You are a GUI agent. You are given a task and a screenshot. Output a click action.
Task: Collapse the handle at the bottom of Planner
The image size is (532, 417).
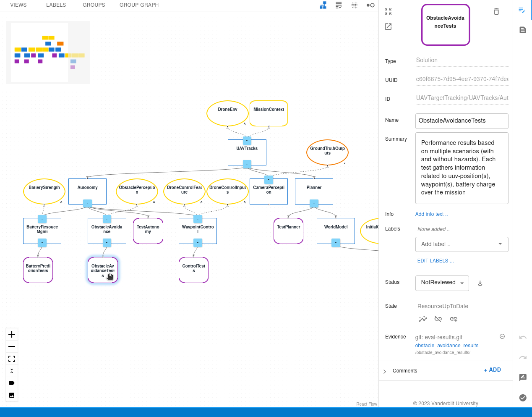[314, 203]
